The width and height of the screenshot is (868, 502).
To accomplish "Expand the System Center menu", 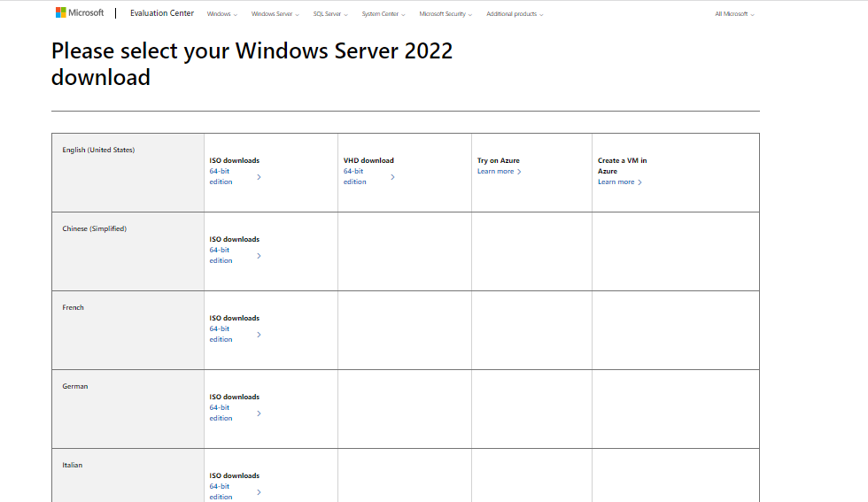I will pos(384,14).
